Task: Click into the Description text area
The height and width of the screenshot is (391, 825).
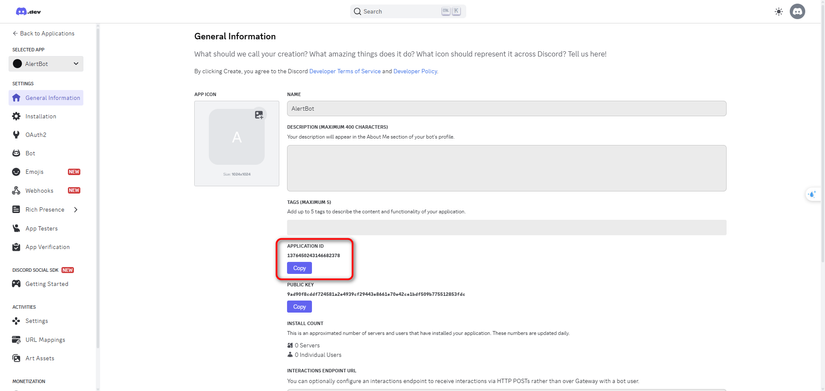Action: pyautogui.click(x=506, y=168)
